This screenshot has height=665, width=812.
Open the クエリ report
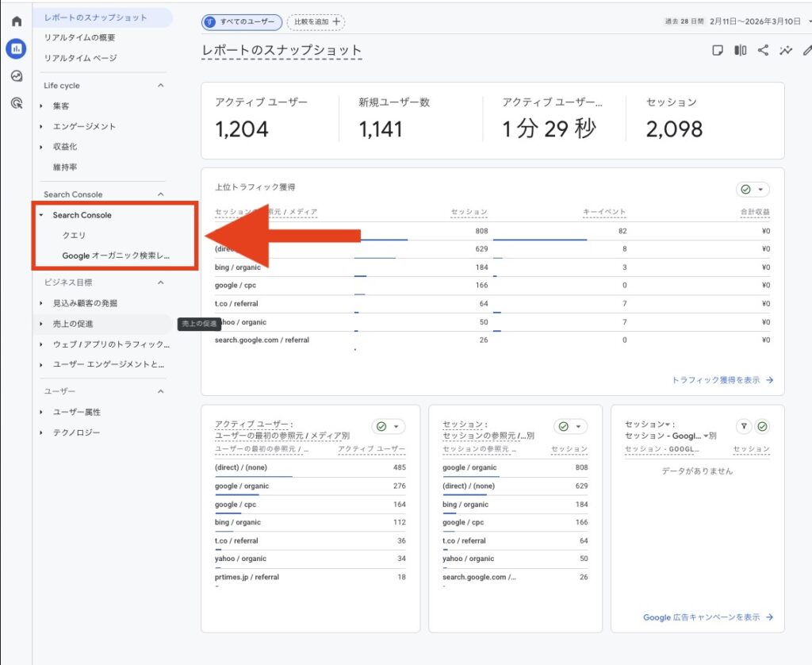[74, 236]
